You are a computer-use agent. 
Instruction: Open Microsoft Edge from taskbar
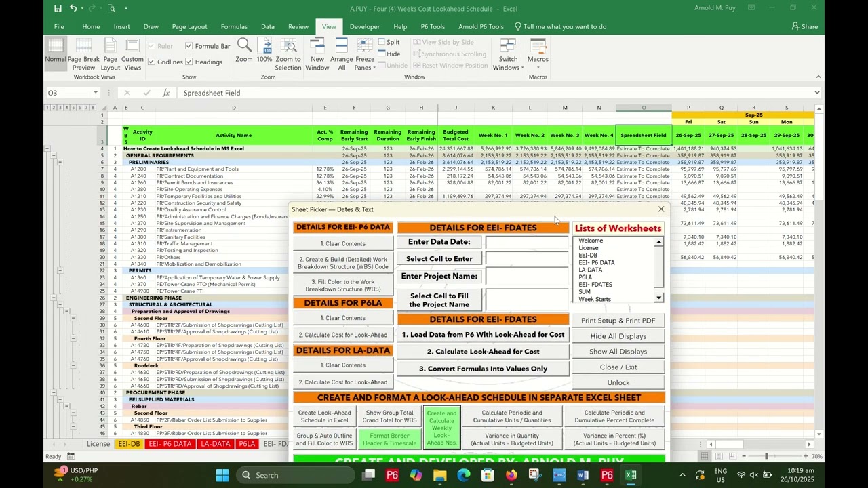tap(464, 475)
